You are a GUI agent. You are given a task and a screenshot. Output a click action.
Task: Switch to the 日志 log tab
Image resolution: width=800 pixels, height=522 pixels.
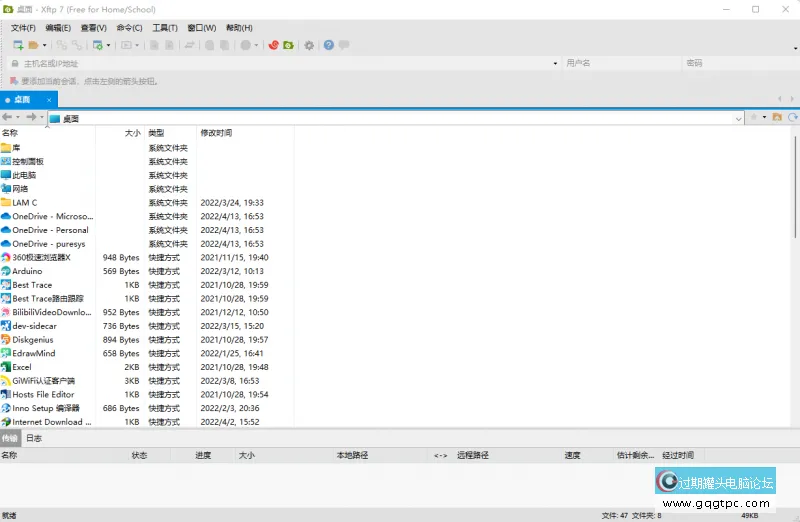click(x=34, y=438)
